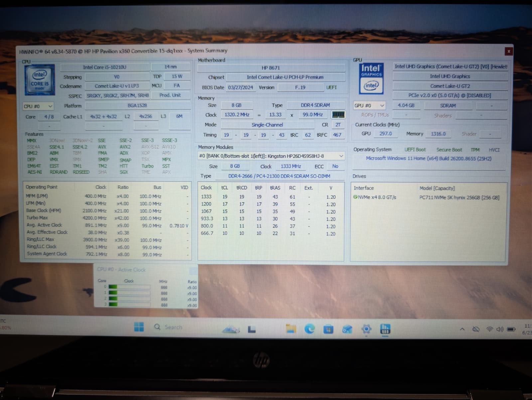Open the Settings gear in the taskbar
Image resolution: width=532 pixels, height=400 pixels.
pos(366,329)
